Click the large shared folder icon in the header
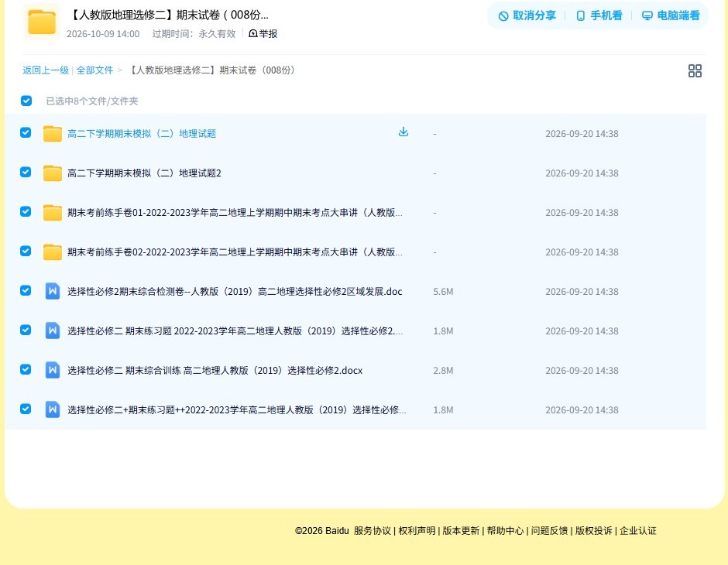 41,22
